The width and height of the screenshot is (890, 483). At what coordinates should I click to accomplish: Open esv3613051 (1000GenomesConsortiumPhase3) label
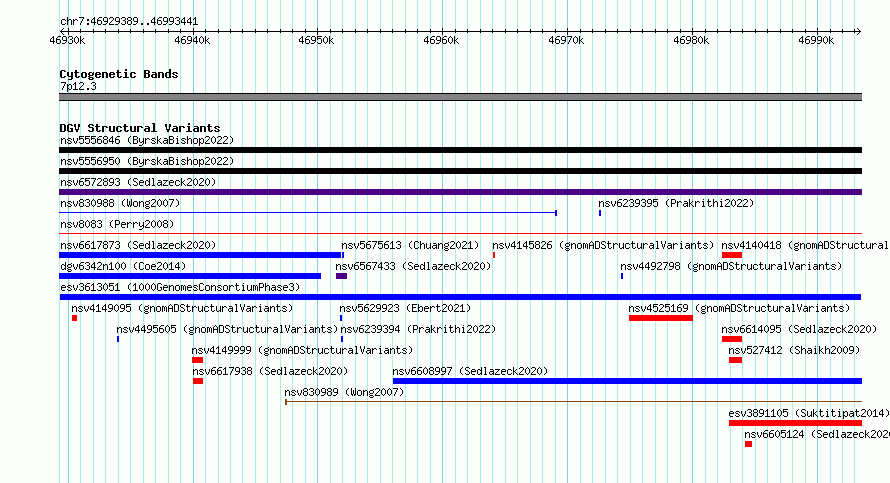pyautogui.click(x=180, y=287)
